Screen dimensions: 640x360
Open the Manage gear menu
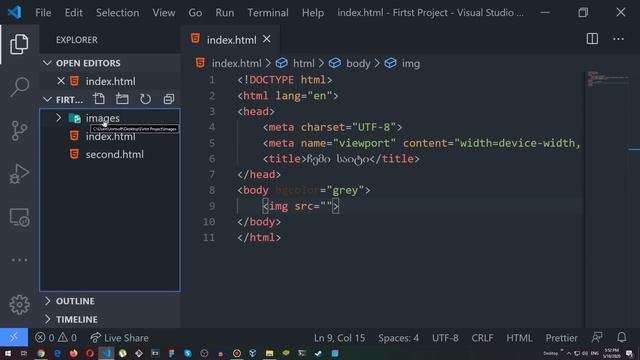pos(19,304)
